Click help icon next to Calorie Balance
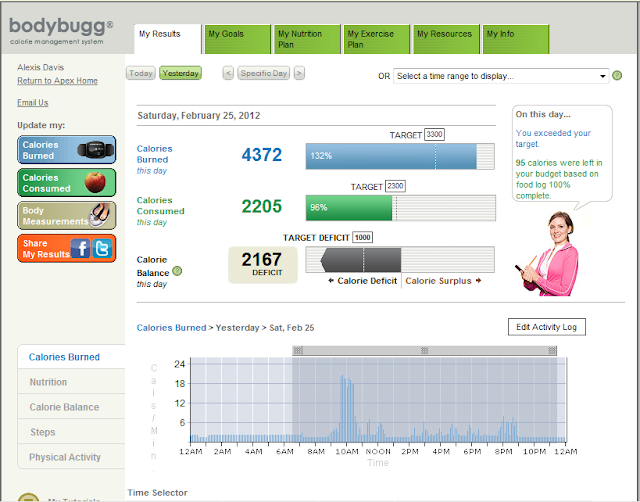The width and height of the screenshot is (640, 502). point(177,271)
